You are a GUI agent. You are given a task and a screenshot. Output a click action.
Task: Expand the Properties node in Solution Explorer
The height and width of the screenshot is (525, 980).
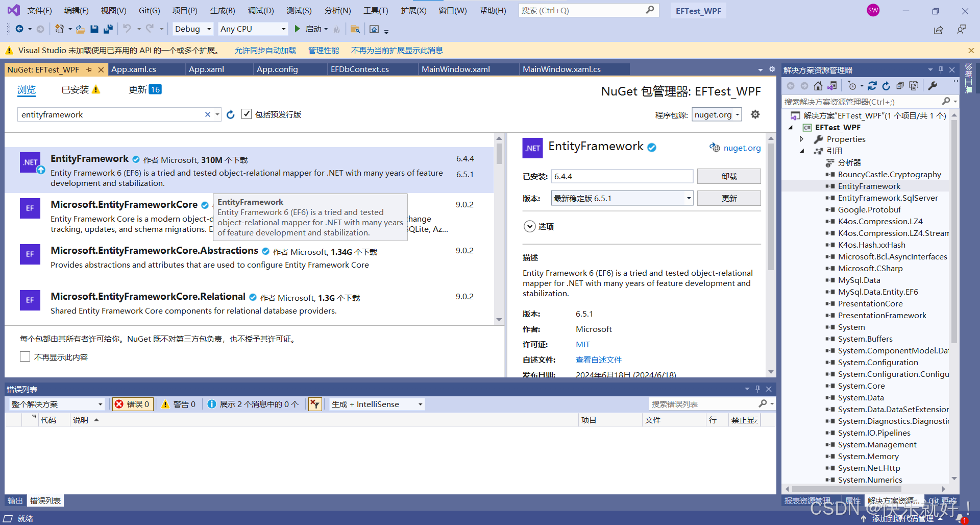801,139
